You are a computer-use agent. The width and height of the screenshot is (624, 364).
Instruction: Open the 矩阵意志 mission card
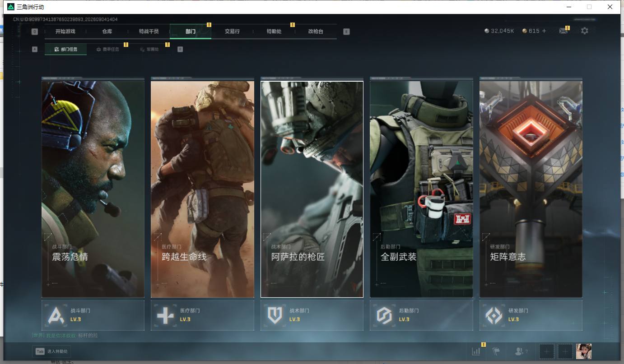coord(531,189)
